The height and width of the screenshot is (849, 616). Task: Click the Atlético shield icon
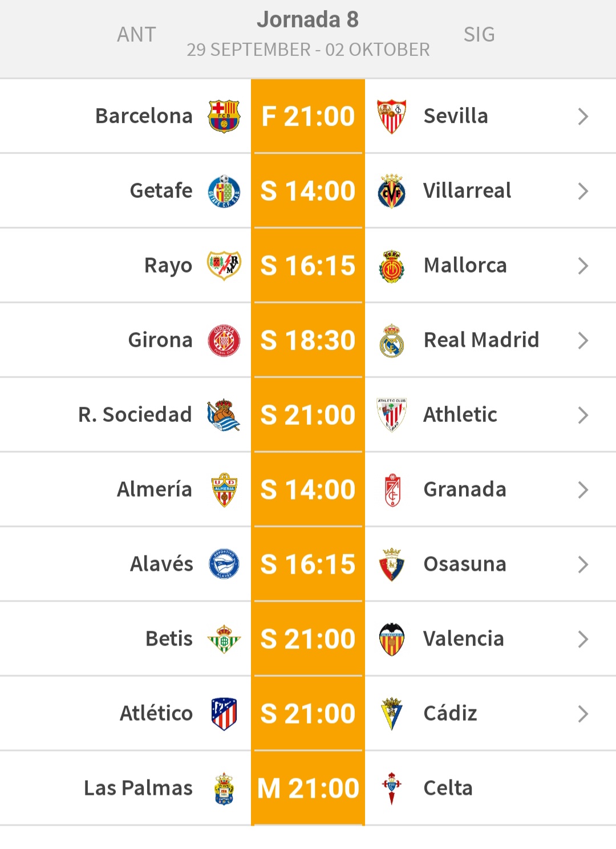224,713
